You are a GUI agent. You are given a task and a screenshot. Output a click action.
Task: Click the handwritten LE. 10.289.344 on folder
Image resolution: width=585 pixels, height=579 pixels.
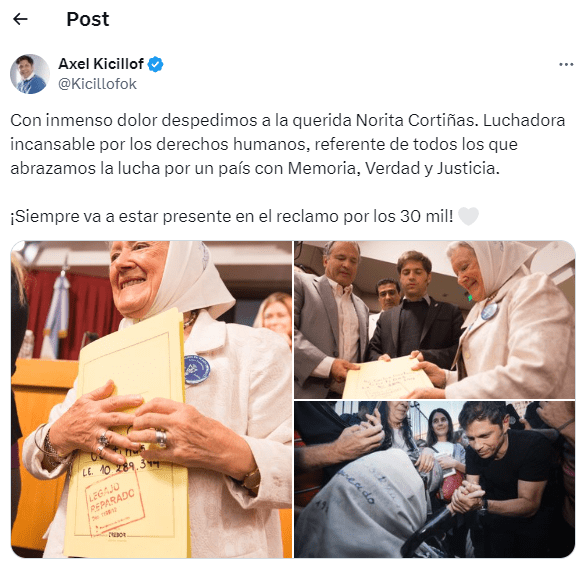coord(121,467)
